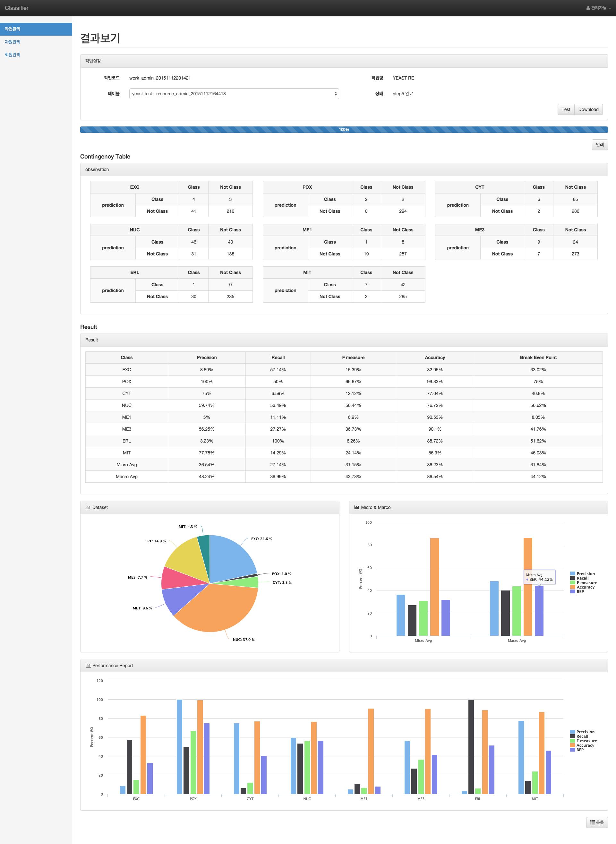Click the YEAST RE job name
The width and height of the screenshot is (616, 844).
point(403,78)
